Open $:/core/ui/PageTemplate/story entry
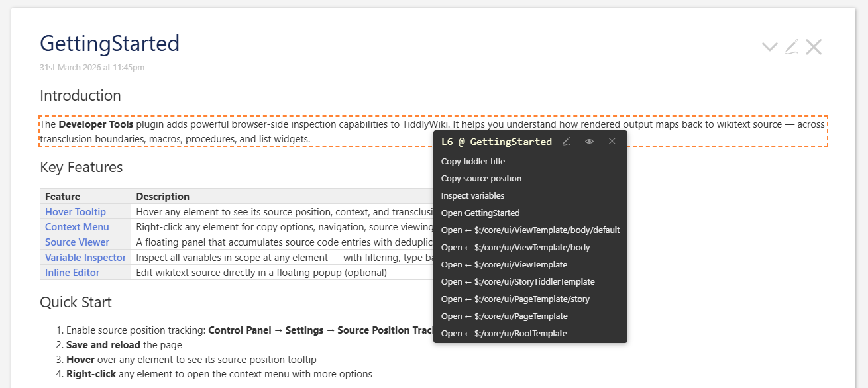868x388 pixels. [515, 299]
